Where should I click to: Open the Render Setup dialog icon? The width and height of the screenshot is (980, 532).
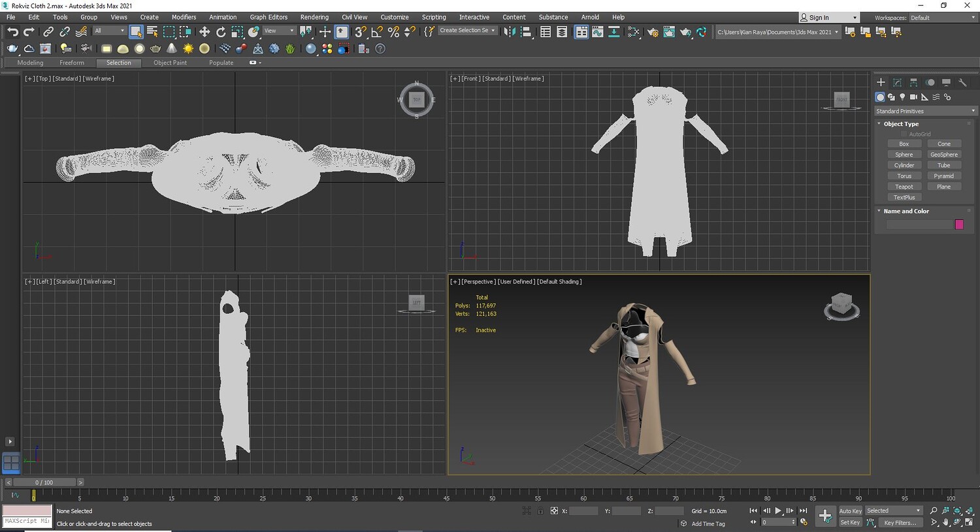653,32
